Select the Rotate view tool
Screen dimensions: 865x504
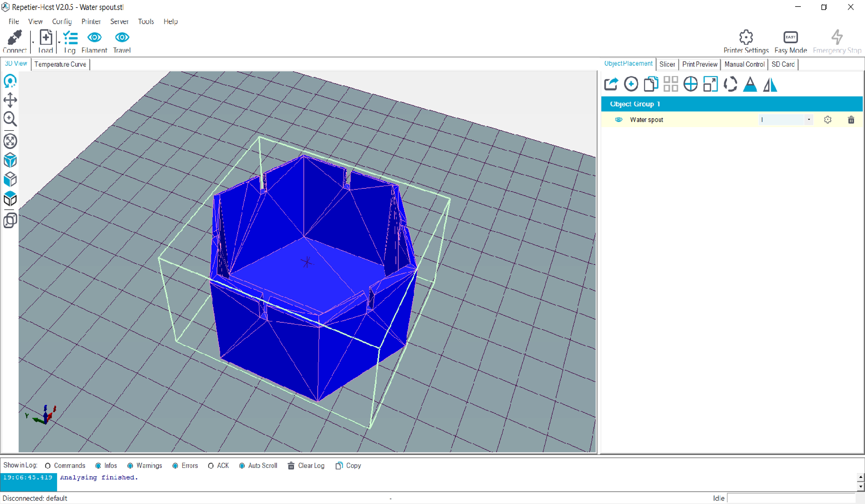pyautogui.click(x=10, y=82)
